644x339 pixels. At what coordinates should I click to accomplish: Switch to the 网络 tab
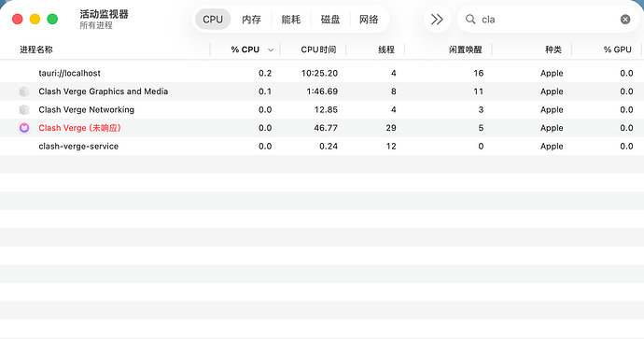tap(369, 20)
